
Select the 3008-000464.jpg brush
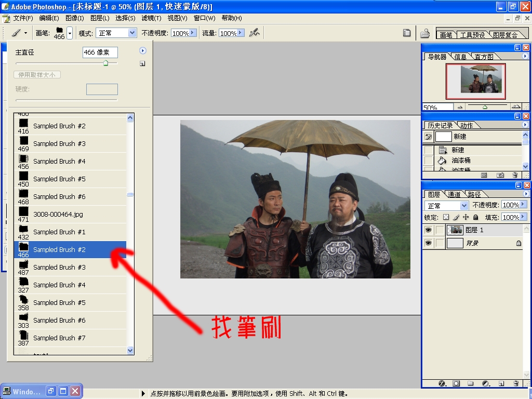(70, 214)
